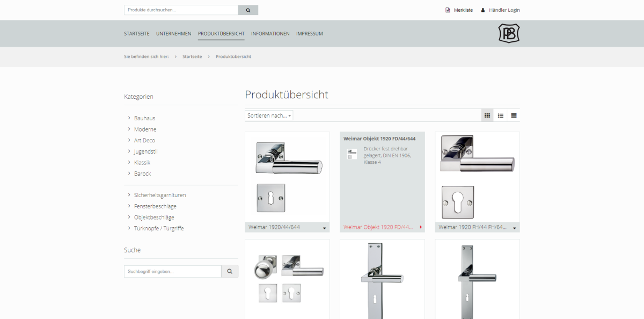644x319 pixels.
Task: Open the long plate handle image in right column
Action: (477, 279)
